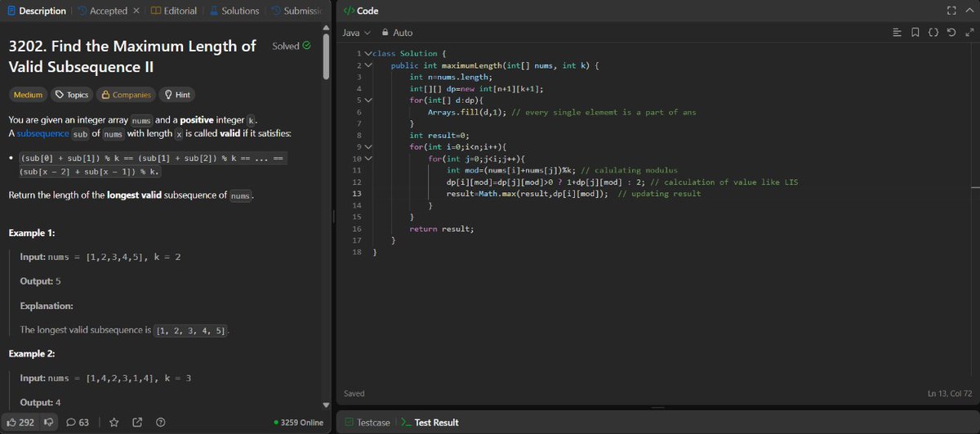Click the format code icon in the editor toolbar
The image size is (980, 434).
coord(897,33)
